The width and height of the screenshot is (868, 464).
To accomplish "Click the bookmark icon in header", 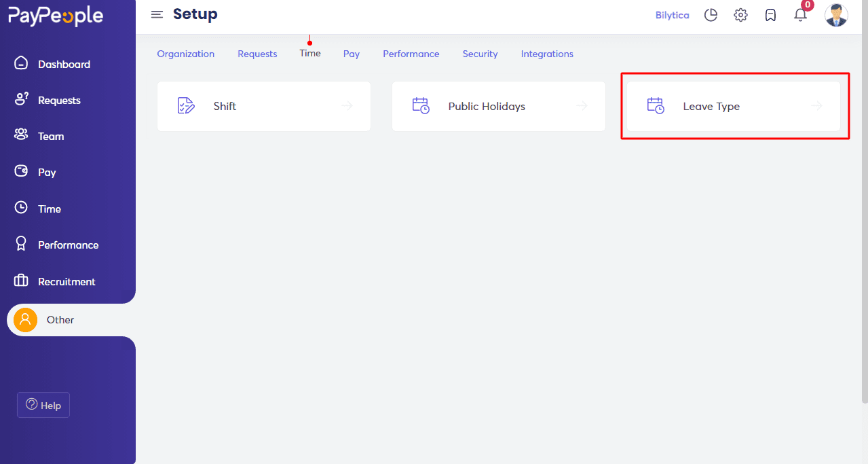I will (770, 15).
